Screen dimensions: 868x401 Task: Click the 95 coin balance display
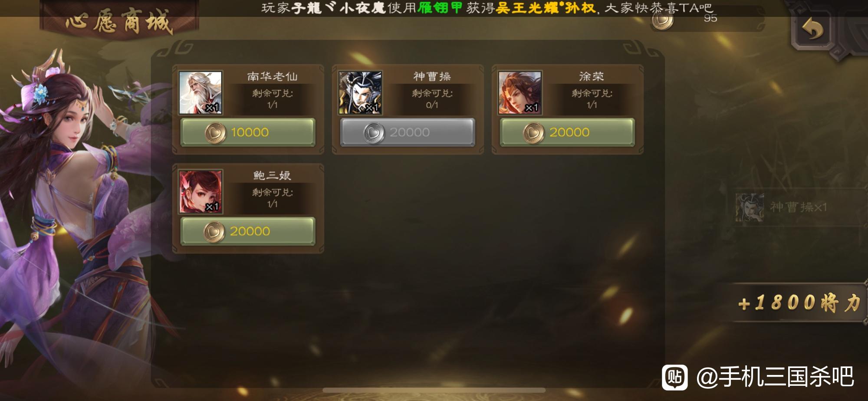pos(707,20)
